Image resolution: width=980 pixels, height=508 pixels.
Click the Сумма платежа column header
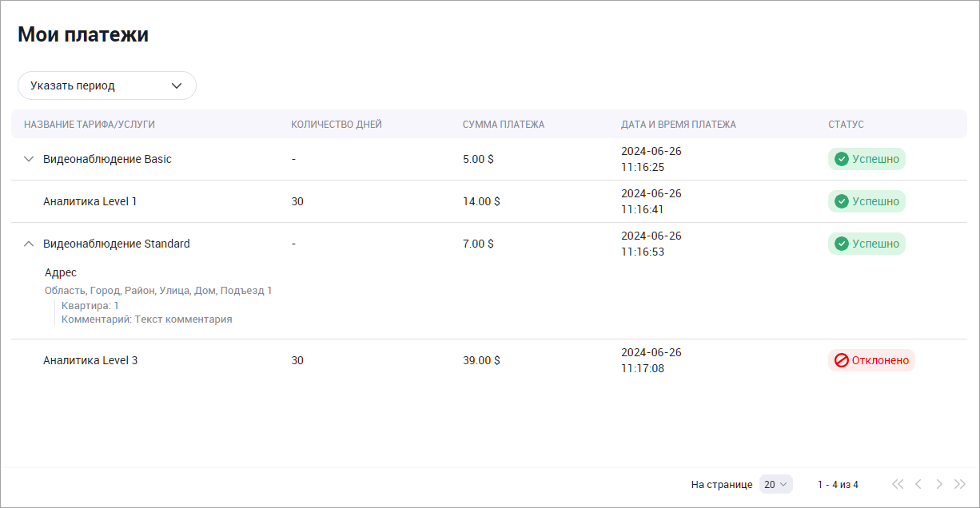pos(504,125)
